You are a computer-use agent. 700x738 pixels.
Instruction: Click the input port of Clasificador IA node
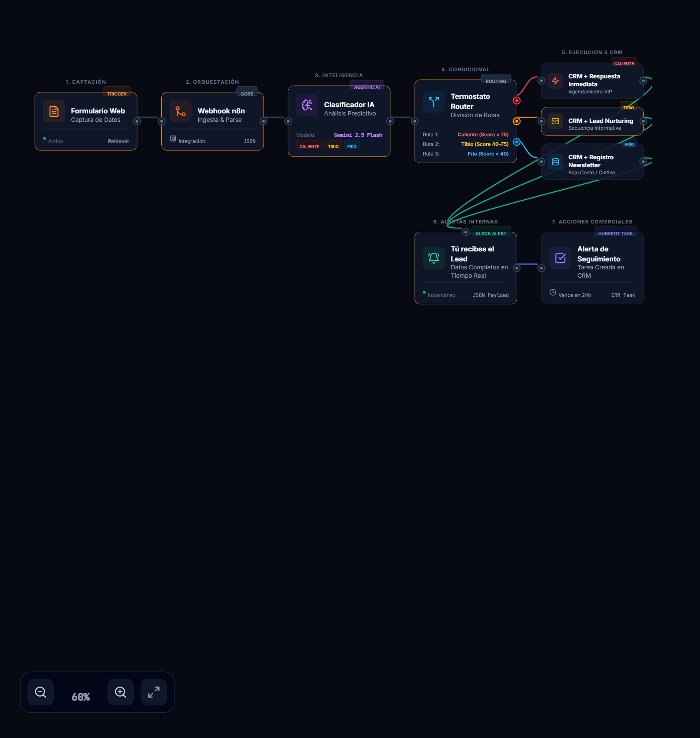(x=288, y=121)
